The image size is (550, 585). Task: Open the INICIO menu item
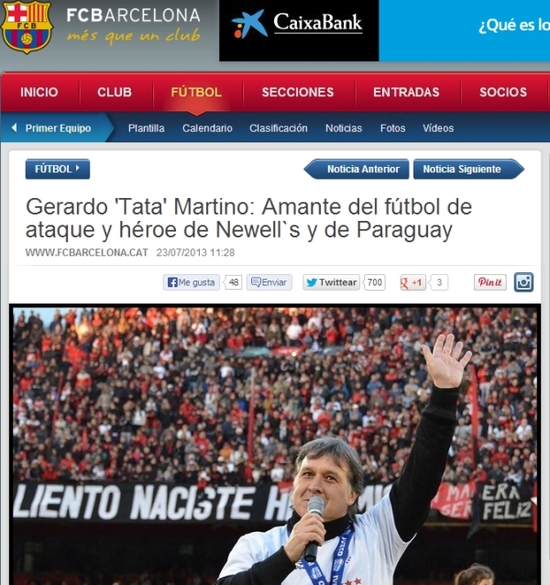coord(39,92)
